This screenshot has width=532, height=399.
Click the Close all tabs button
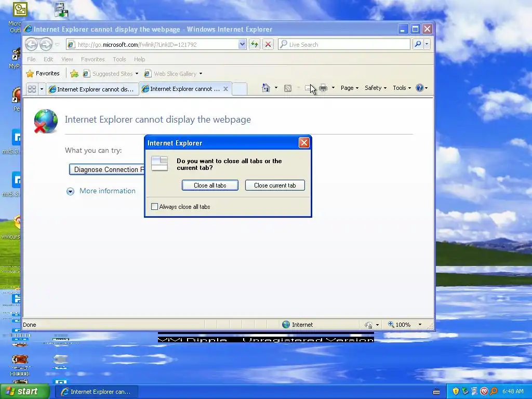point(210,185)
